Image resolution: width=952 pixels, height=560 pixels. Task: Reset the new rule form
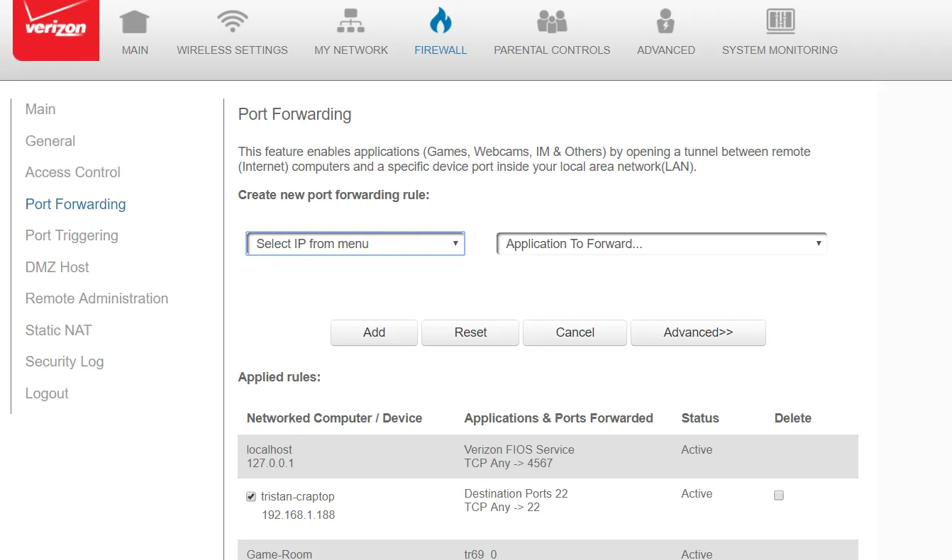pos(470,332)
